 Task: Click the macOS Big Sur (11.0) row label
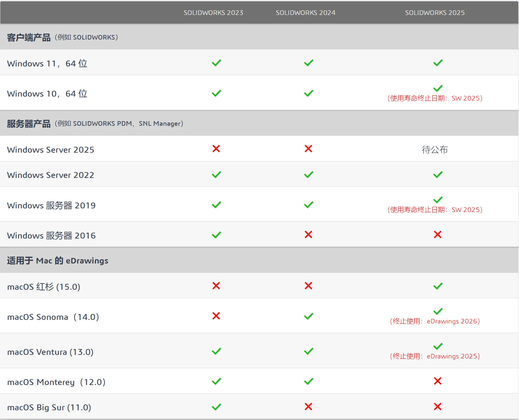pos(49,407)
